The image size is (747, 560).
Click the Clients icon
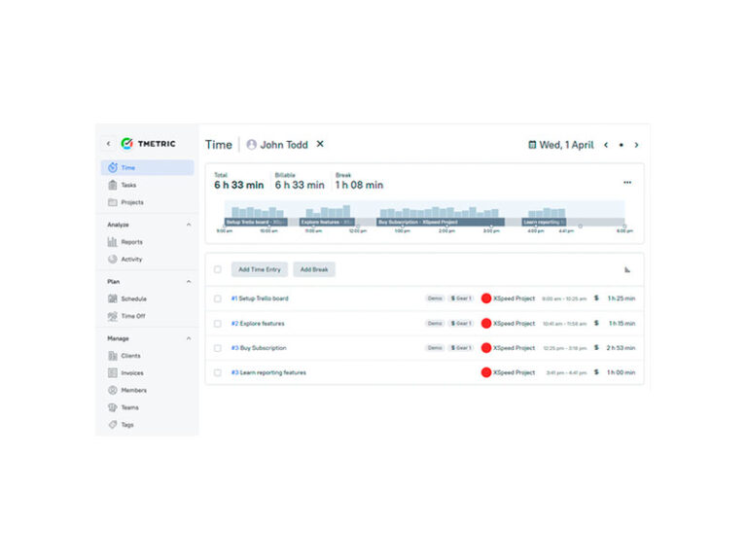tap(113, 356)
